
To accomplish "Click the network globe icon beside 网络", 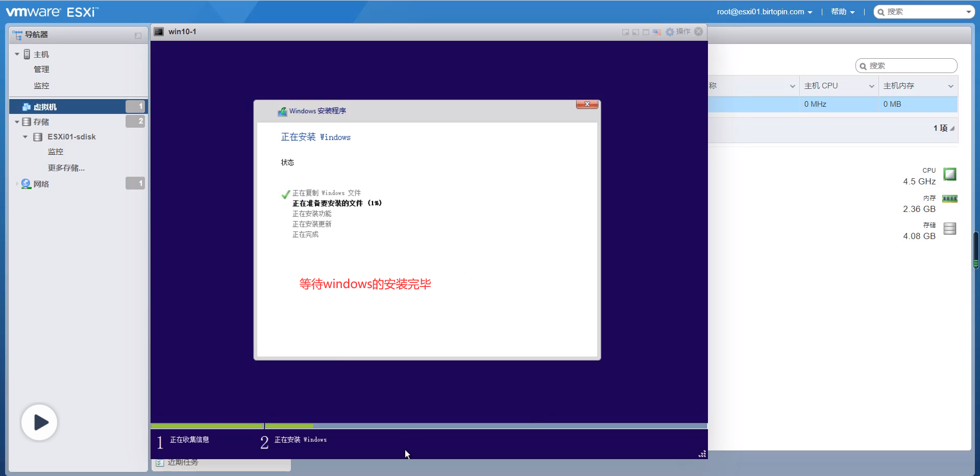I will click(26, 184).
